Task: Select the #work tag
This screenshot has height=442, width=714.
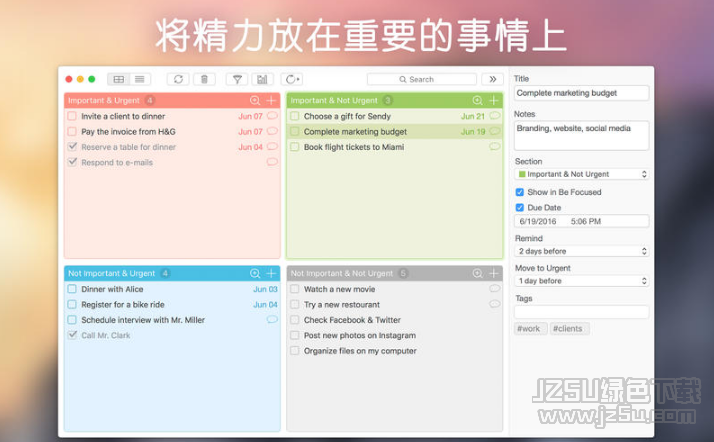Action: [x=529, y=329]
